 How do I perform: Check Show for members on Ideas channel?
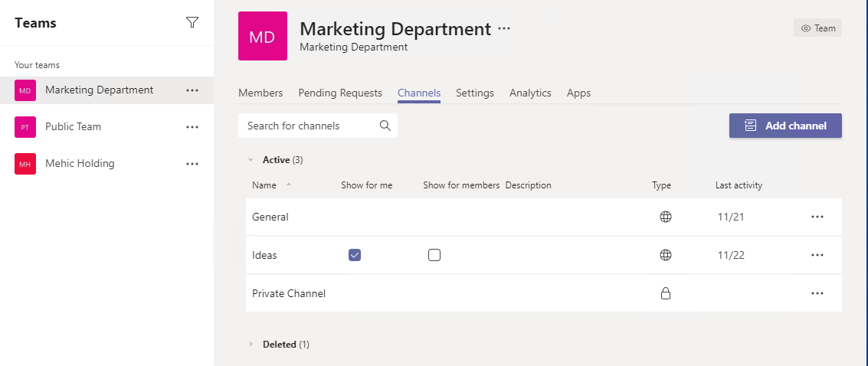[434, 255]
